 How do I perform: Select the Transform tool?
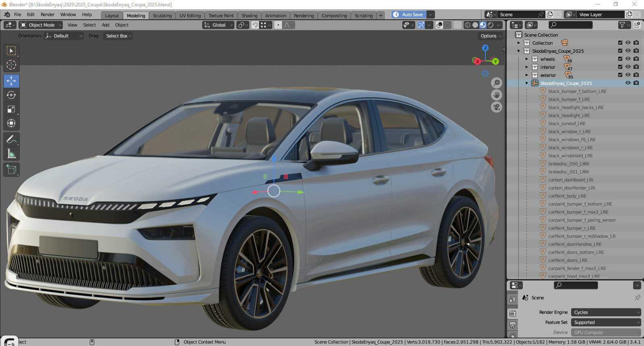pyautogui.click(x=11, y=123)
